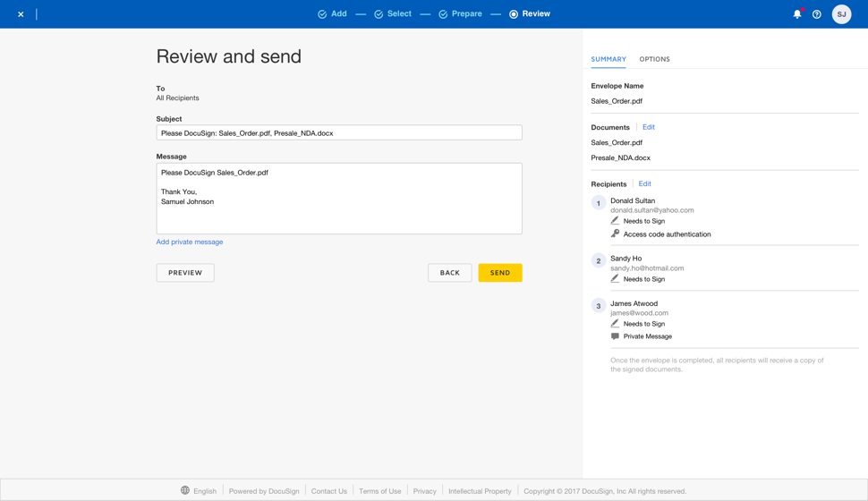Go to the Add step
The image size is (868, 501).
coord(339,13)
